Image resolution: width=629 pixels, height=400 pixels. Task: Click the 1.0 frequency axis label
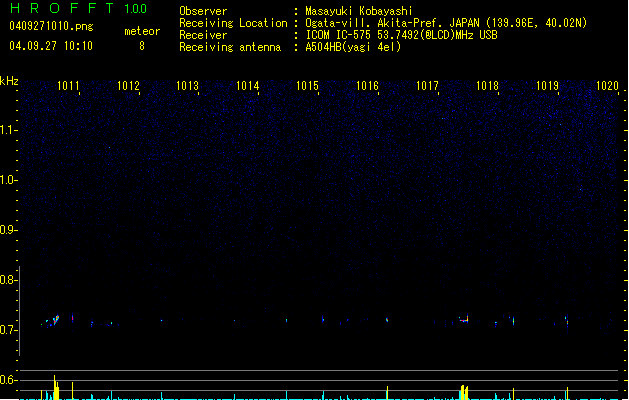7,180
